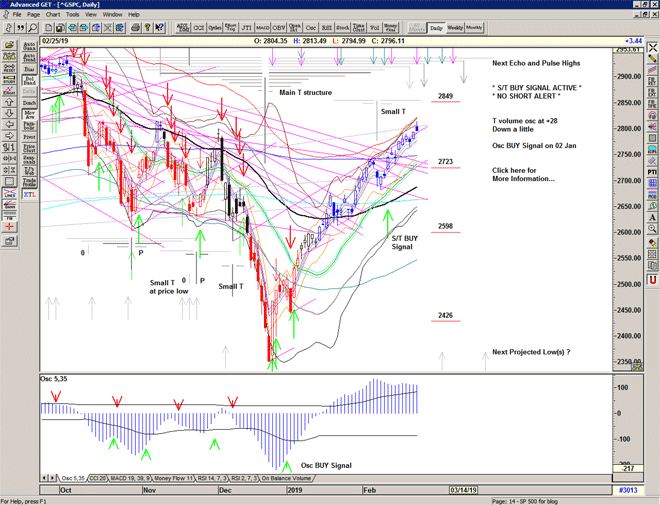The height and width of the screenshot is (505, 660).
Task: Select the On Balance Volume tab
Action: point(287,479)
